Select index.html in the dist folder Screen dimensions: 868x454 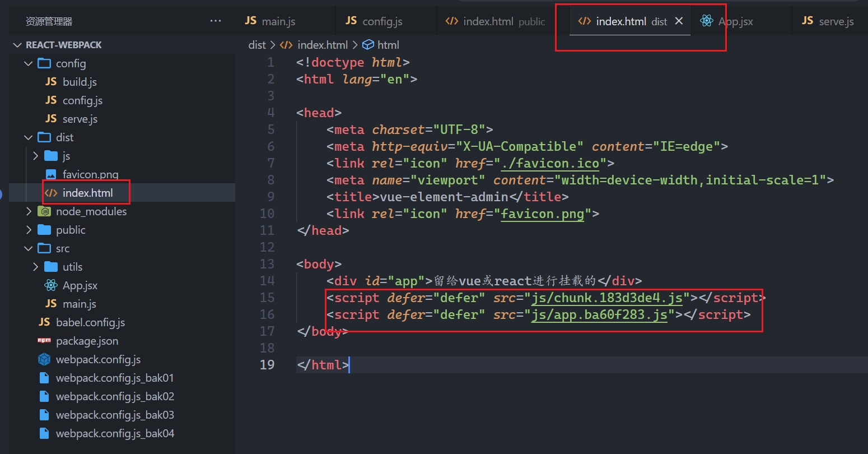88,193
